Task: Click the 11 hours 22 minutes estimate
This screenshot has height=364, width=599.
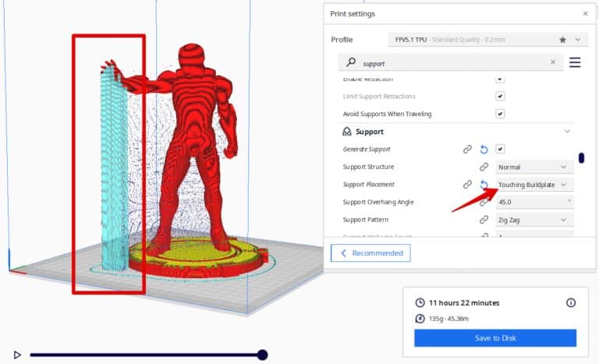Action: click(464, 303)
